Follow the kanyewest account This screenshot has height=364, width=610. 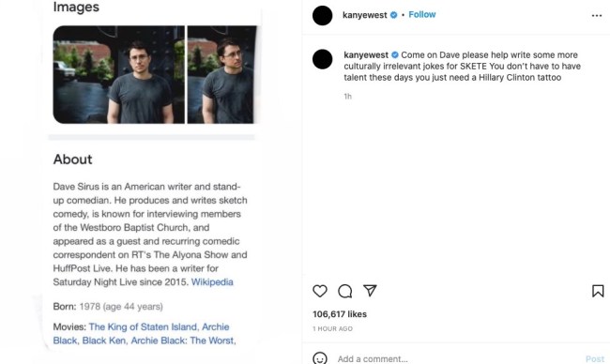421,15
